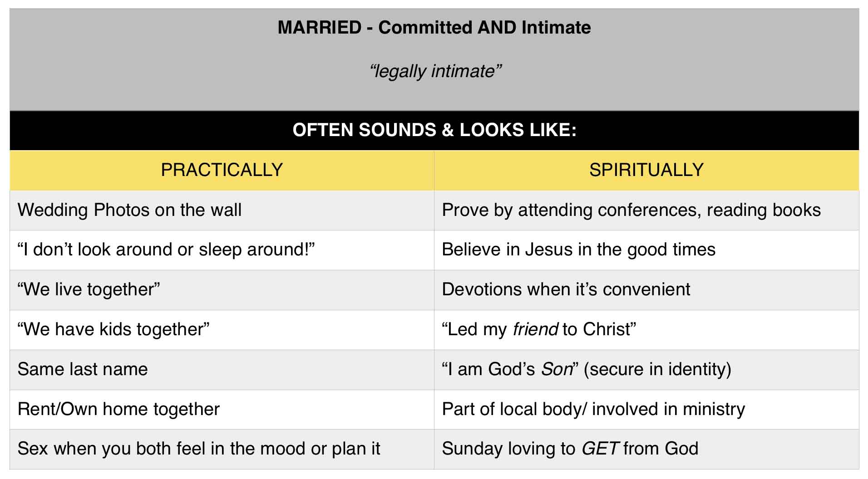Screen dimensions: 868x479
Task: Select Sex when you both feel in the mood cell
Action: pos(222,449)
